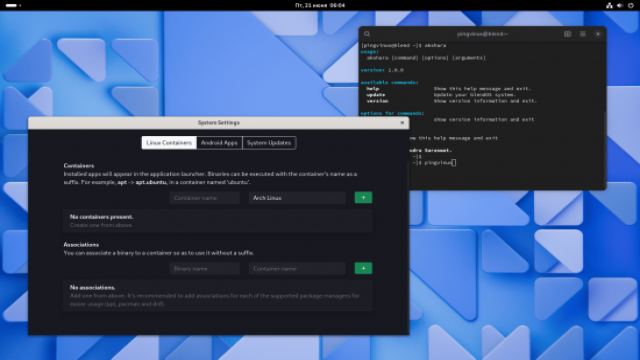This screenshot has width=640, height=360.
Task: Close the terminal window
Action: pos(598,34)
